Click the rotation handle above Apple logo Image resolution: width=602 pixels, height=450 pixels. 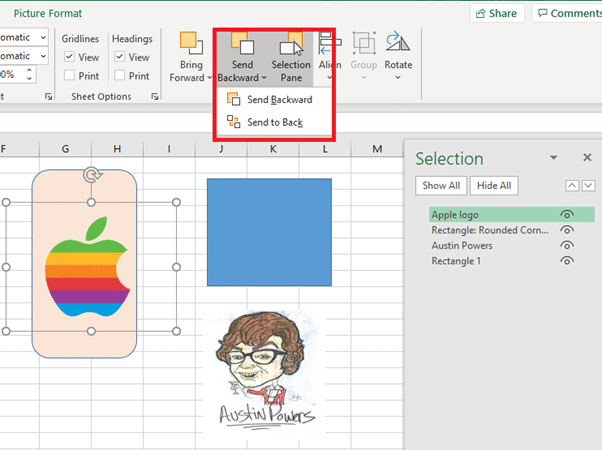point(91,175)
